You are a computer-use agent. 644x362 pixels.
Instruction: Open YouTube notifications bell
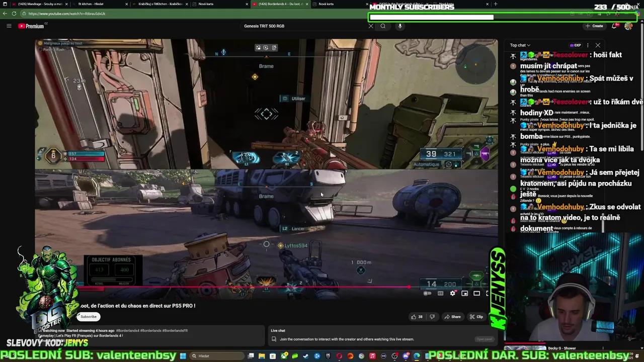[x=614, y=26]
